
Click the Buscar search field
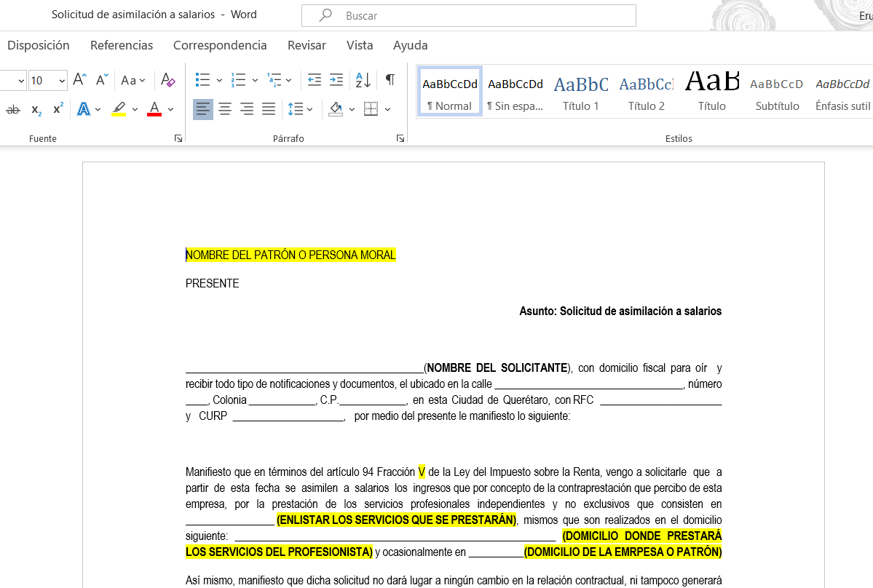pos(469,15)
